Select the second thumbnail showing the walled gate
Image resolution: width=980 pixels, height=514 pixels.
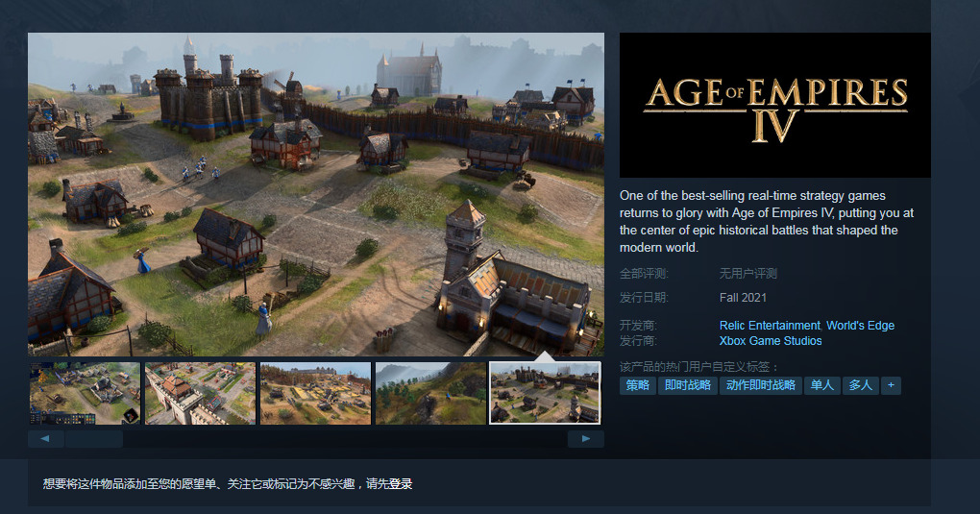[x=200, y=393]
